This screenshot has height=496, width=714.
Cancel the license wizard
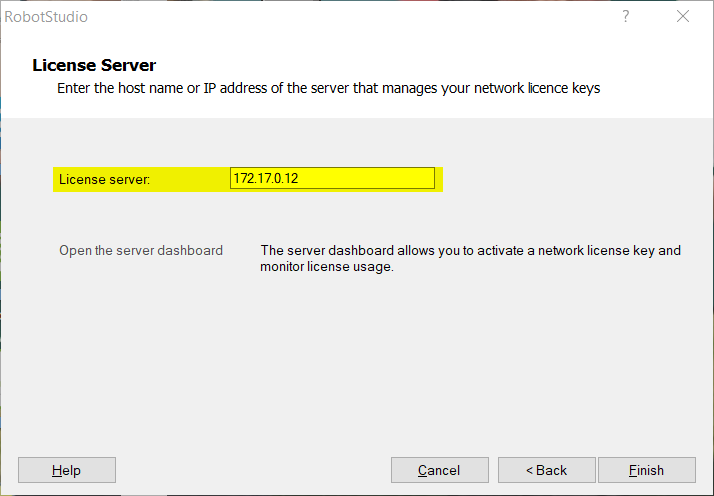(439, 470)
